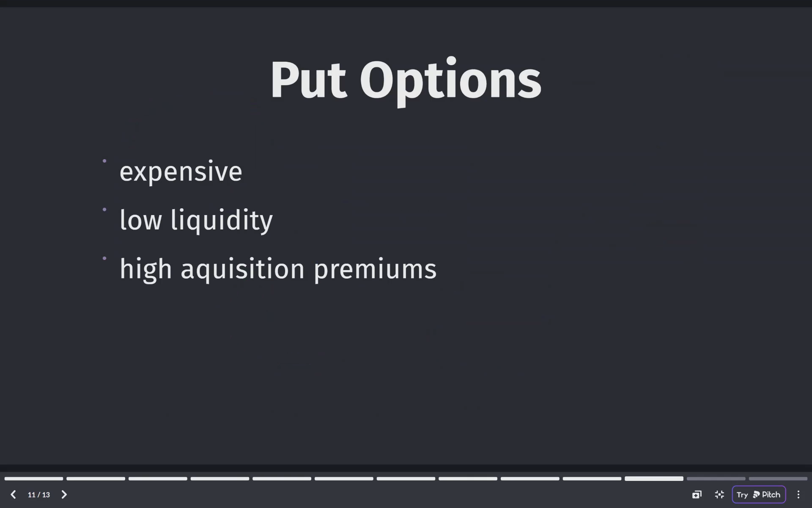Click the duplicate presentation icon

click(697, 494)
